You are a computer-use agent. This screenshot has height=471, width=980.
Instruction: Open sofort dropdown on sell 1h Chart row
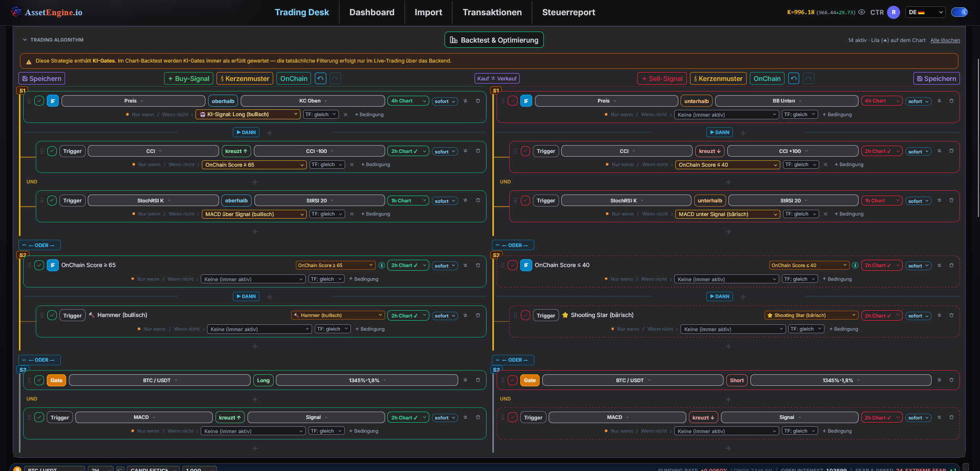click(x=919, y=201)
